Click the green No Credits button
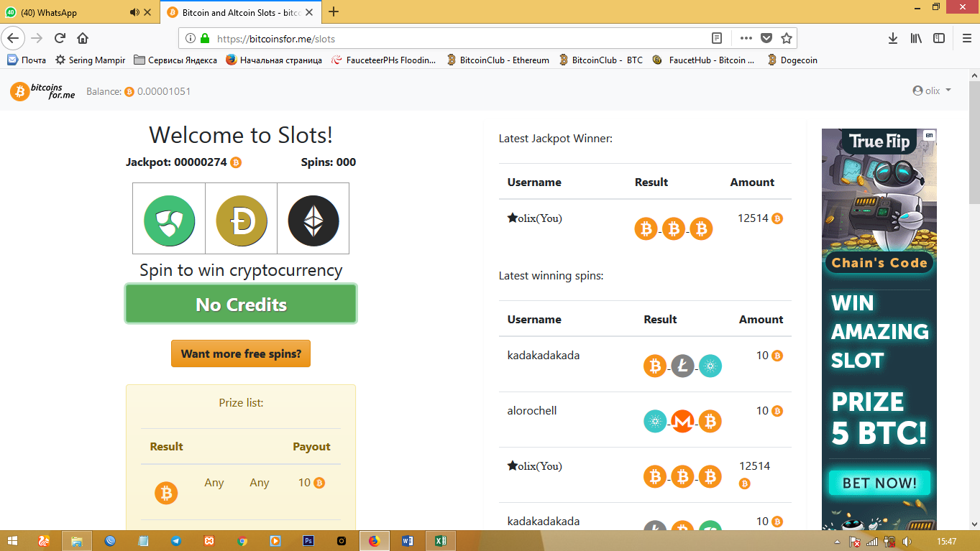980x551 pixels. point(241,304)
